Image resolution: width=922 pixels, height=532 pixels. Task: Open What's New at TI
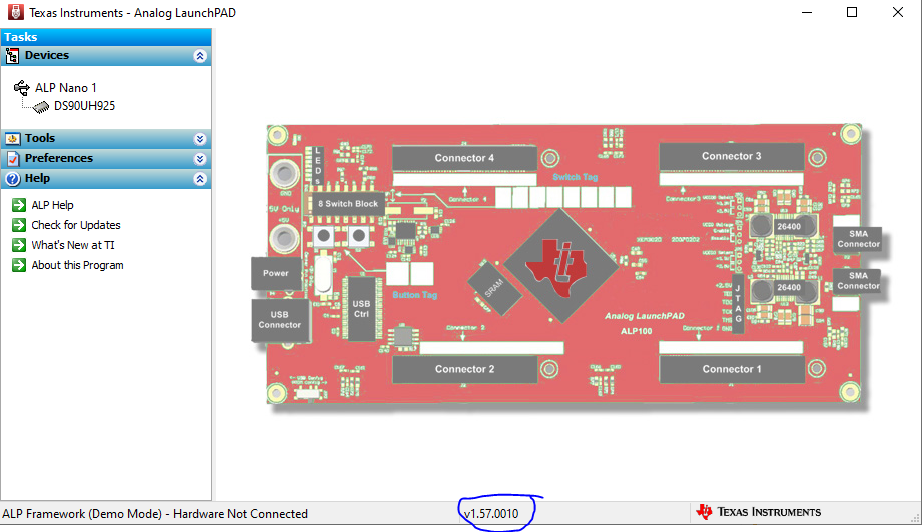(73, 245)
